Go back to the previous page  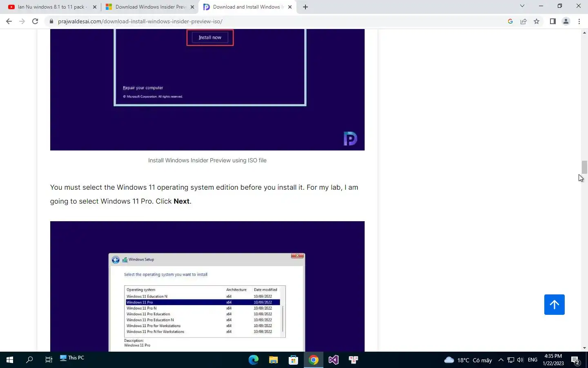click(9, 21)
